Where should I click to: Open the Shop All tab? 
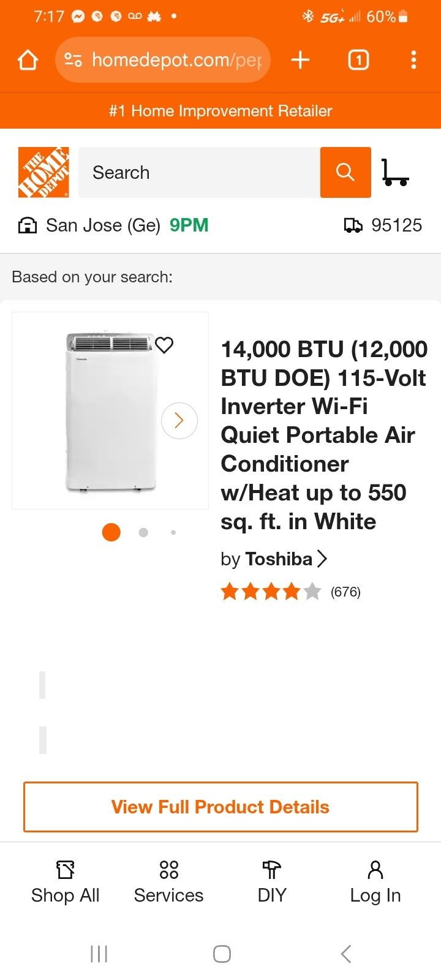(65, 881)
